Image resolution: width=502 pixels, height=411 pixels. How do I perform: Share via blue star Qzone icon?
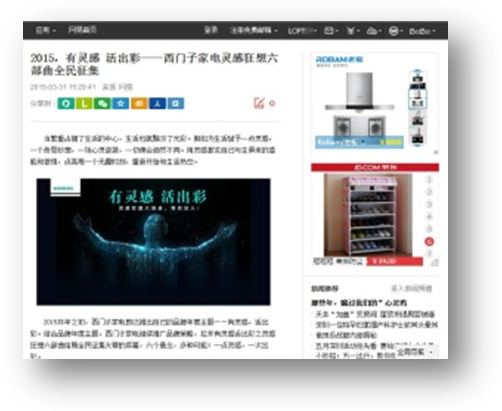click(121, 103)
